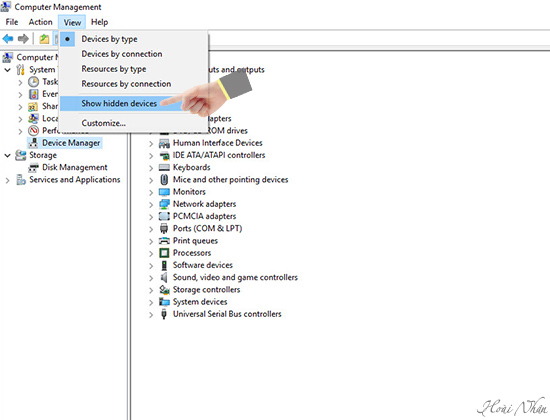Select the PCMCIA adapters label
The image size is (550, 420).
point(204,216)
